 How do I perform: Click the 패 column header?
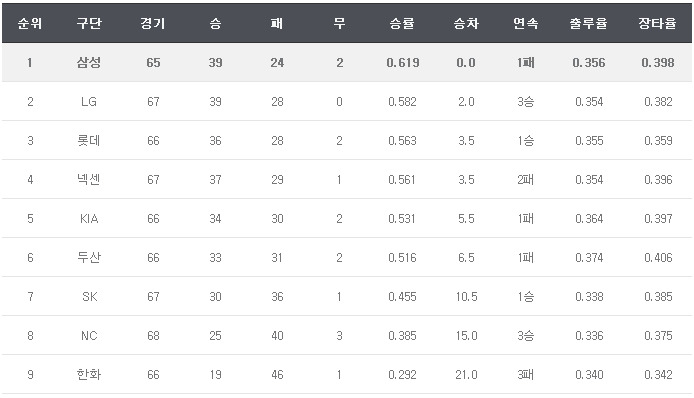tap(277, 23)
